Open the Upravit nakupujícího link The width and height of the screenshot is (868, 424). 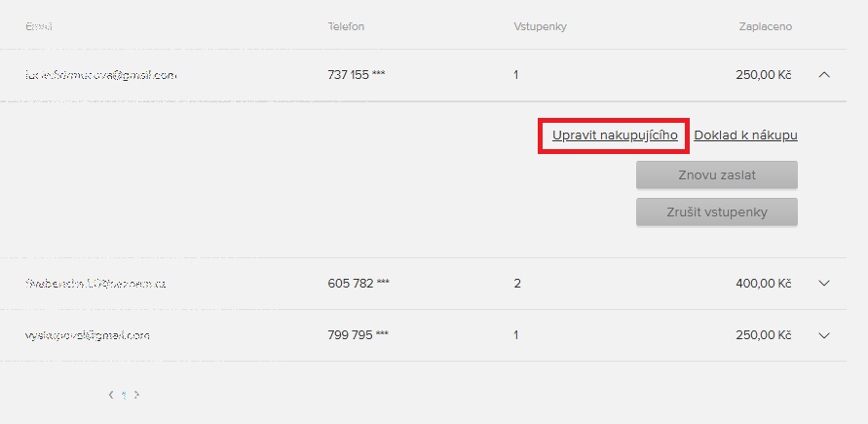point(615,135)
